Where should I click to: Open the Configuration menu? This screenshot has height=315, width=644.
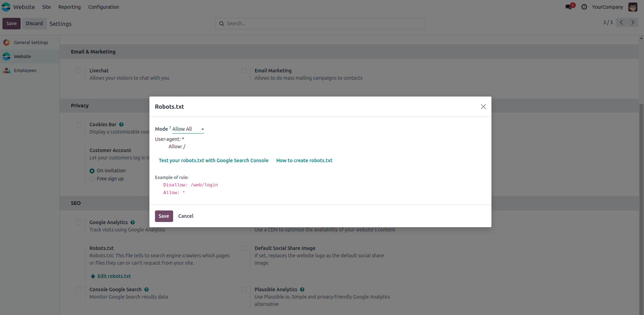click(x=104, y=7)
